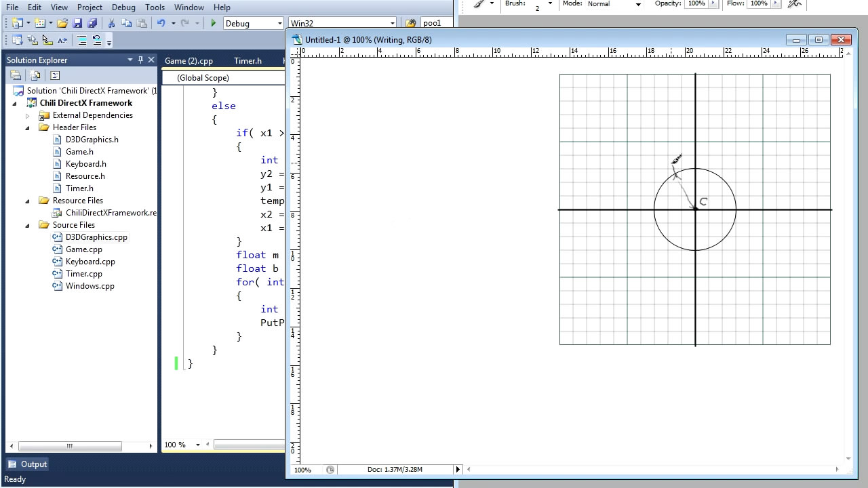The height and width of the screenshot is (488, 868).
Task: Open the File menu
Action: coord(12,7)
